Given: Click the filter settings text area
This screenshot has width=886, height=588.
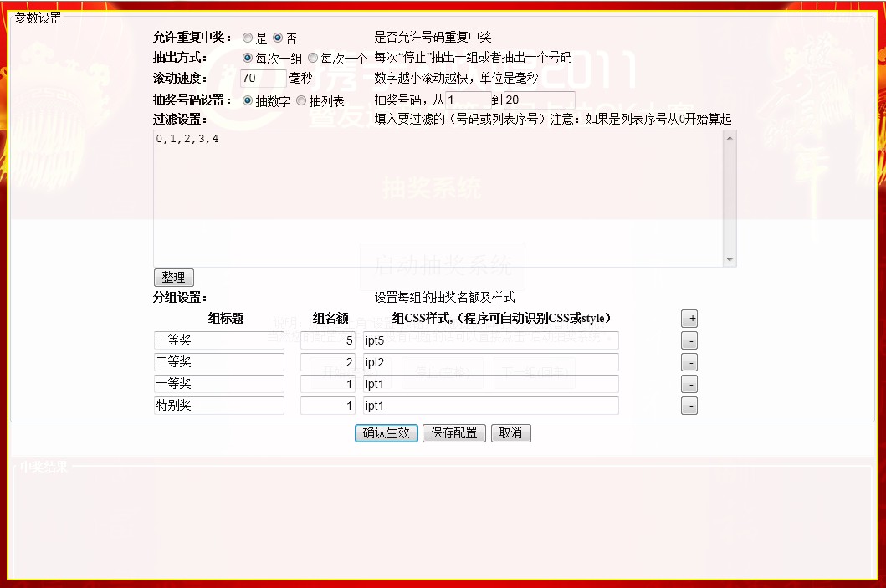Looking at the screenshot, I should point(438,199).
